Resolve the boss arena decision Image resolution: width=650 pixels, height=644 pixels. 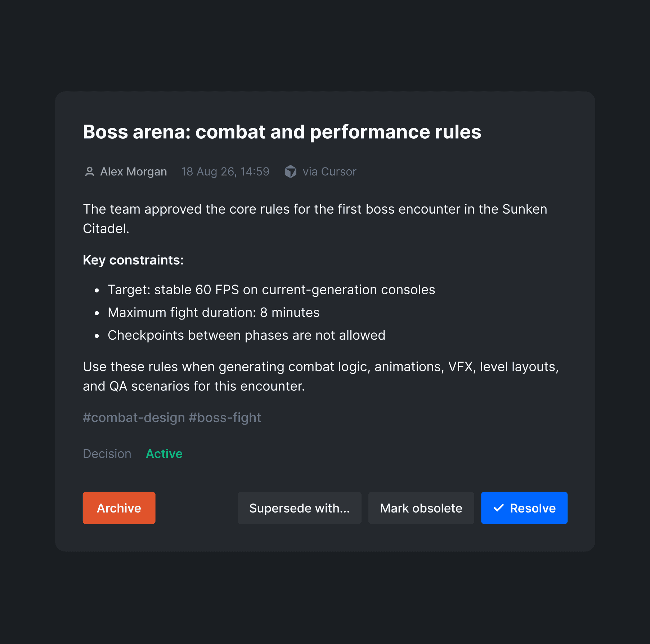524,508
